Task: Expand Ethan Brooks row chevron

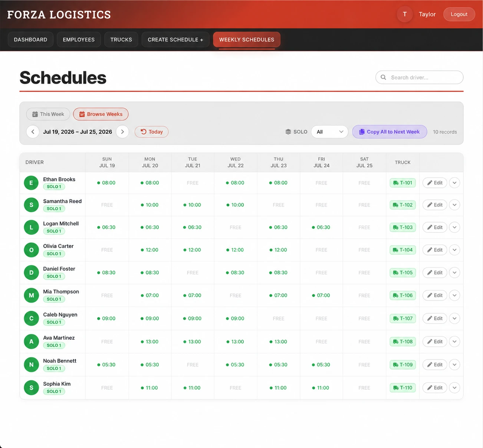Action: (x=454, y=183)
